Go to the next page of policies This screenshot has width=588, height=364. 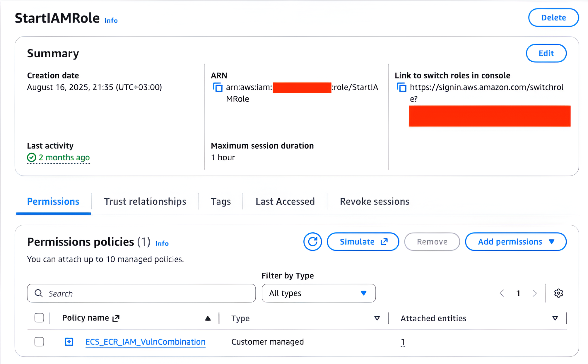[535, 293]
